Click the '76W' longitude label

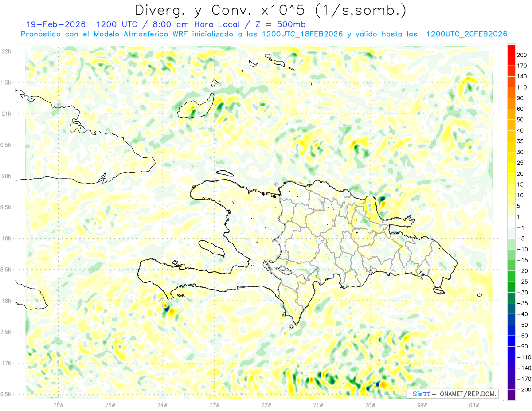pos(58,405)
